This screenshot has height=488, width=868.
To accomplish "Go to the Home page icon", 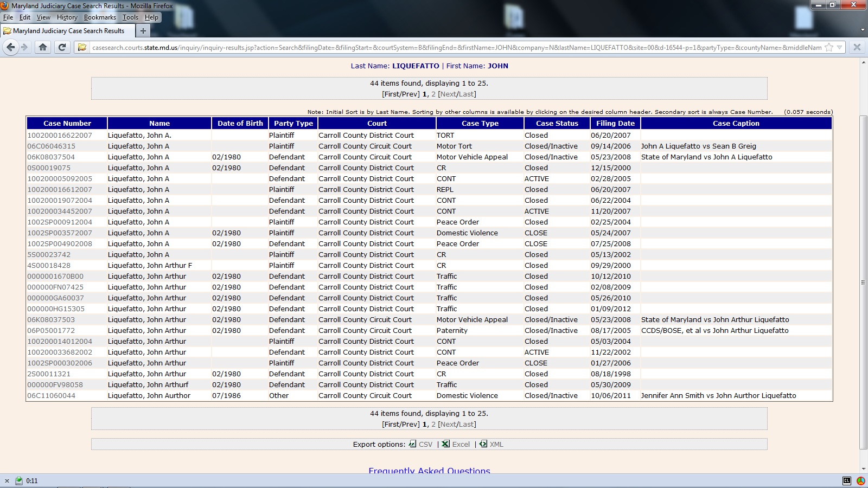I will (x=43, y=47).
